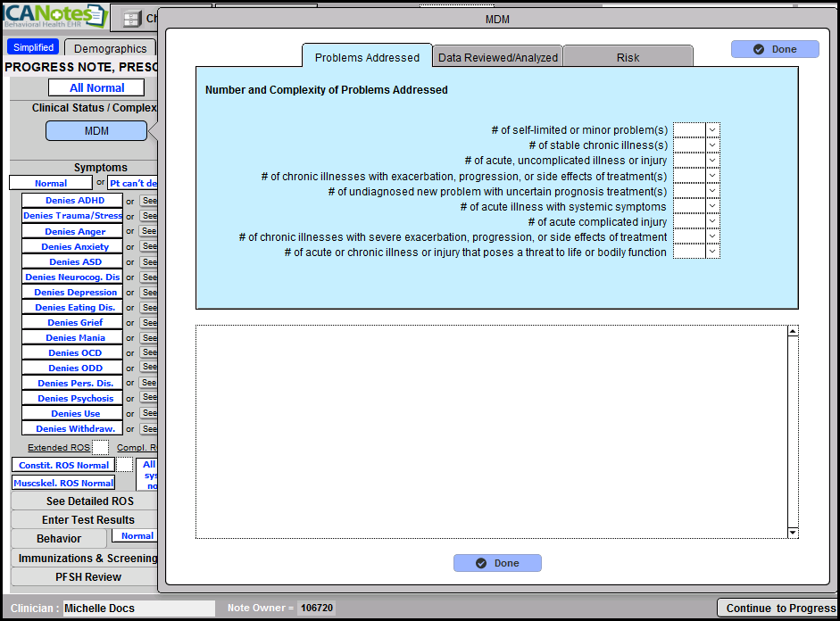Click Constit. ROS Normal button
The width and height of the screenshot is (840, 621).
(63, 465)
